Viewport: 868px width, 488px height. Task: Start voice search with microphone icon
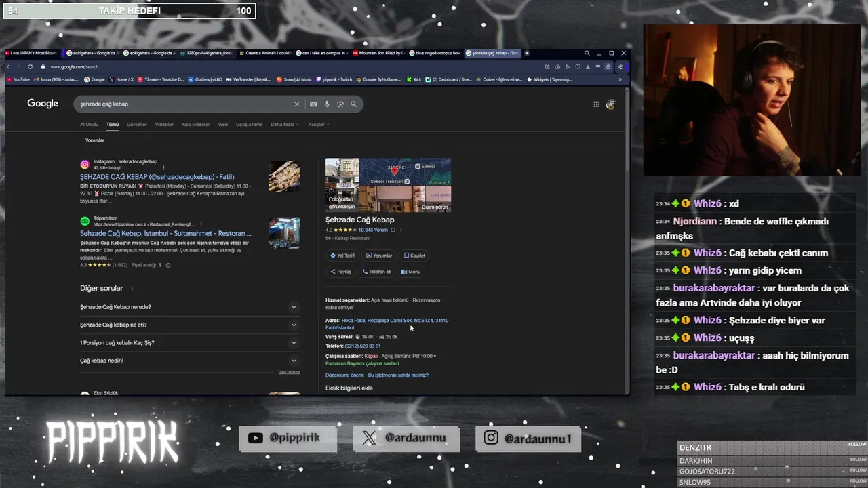[327, 104]
